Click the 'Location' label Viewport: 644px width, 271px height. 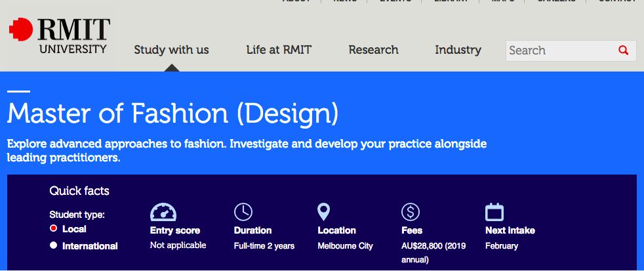click(337, 230)
